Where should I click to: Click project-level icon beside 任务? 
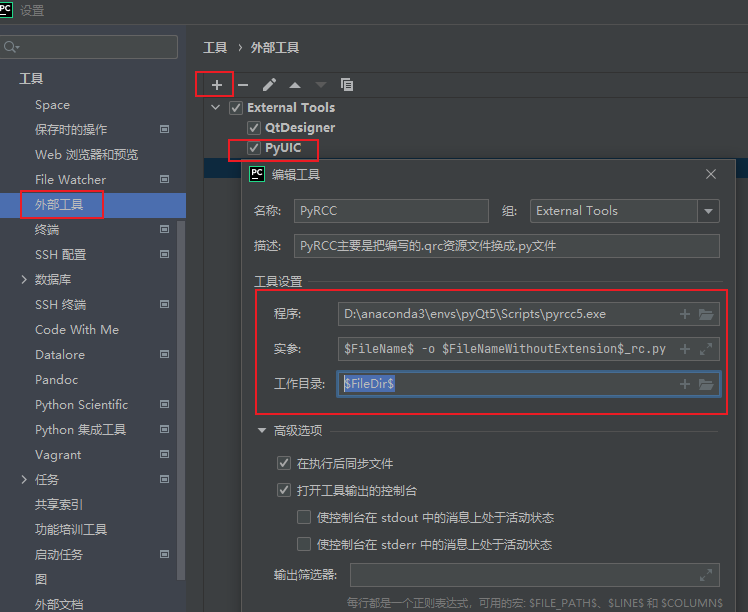(x=165, y=479)
